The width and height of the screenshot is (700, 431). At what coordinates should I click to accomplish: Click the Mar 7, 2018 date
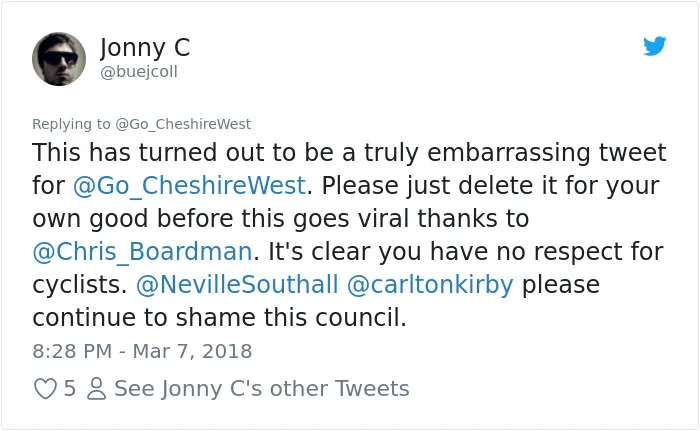pos(192,352)
